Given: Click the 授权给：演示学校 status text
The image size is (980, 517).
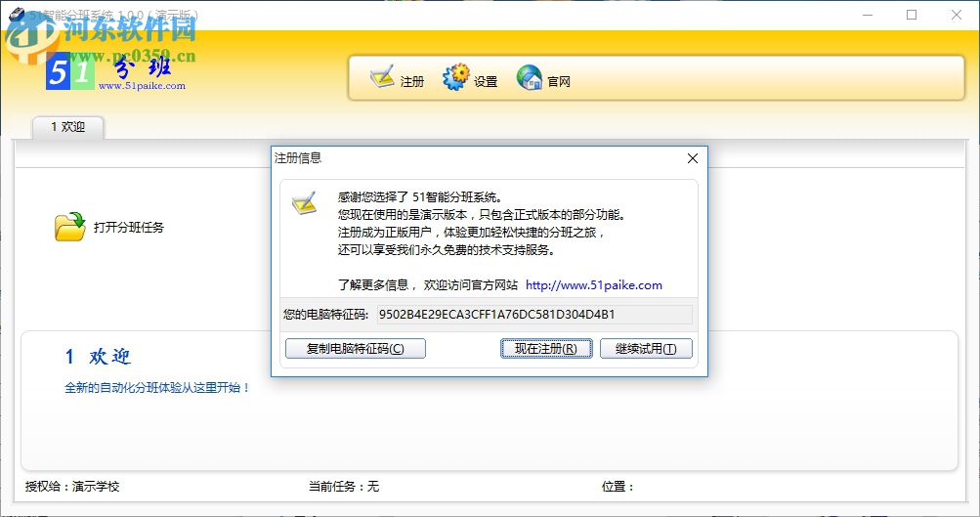Looking at the screenshot, I should point(72,487).
